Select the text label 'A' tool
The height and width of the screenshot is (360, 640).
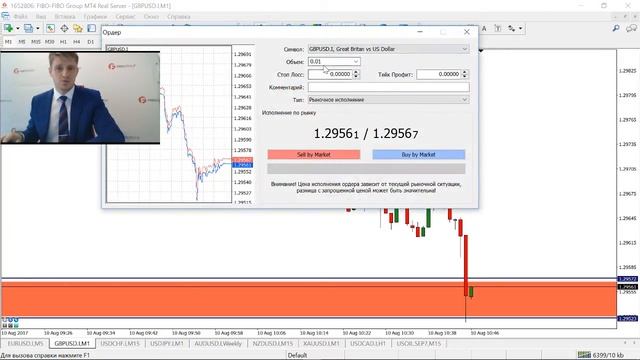[484, 28]
